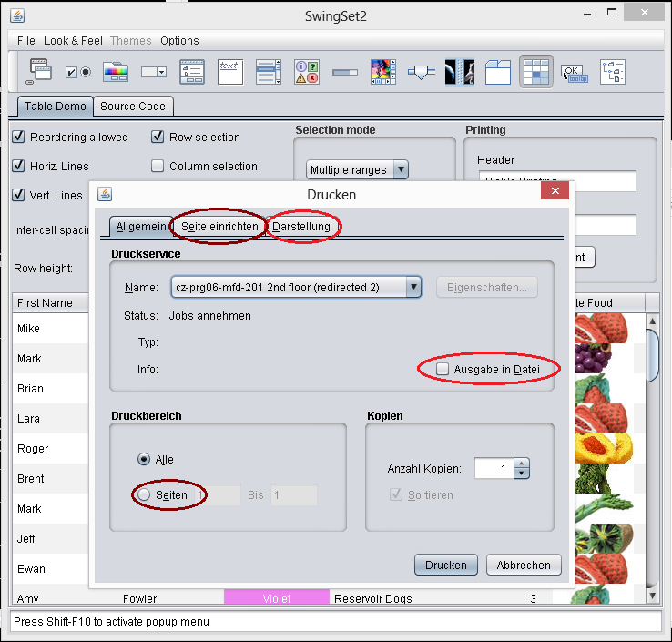Select the ToolTip demo toolbar icon

point(575,71)
